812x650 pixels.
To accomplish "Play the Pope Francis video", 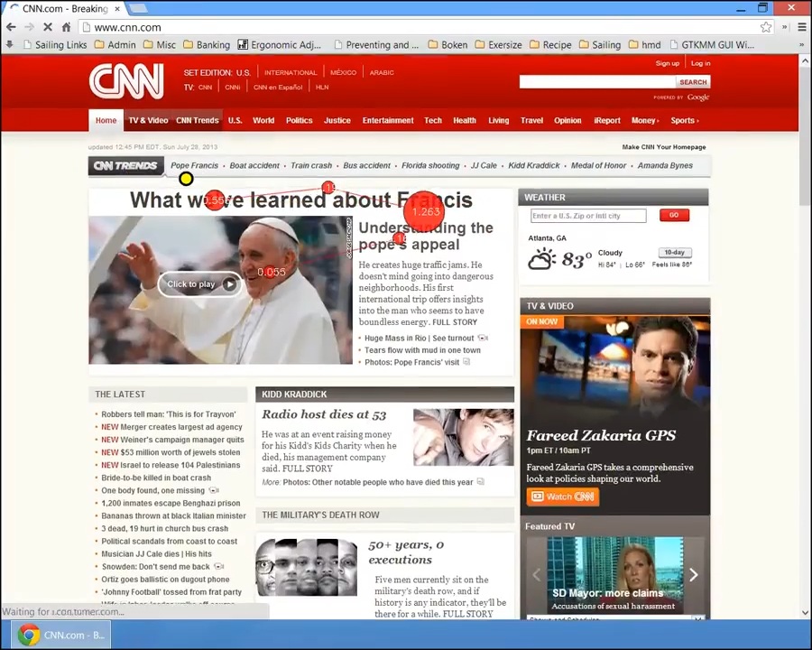I will [x=200, y=284].
